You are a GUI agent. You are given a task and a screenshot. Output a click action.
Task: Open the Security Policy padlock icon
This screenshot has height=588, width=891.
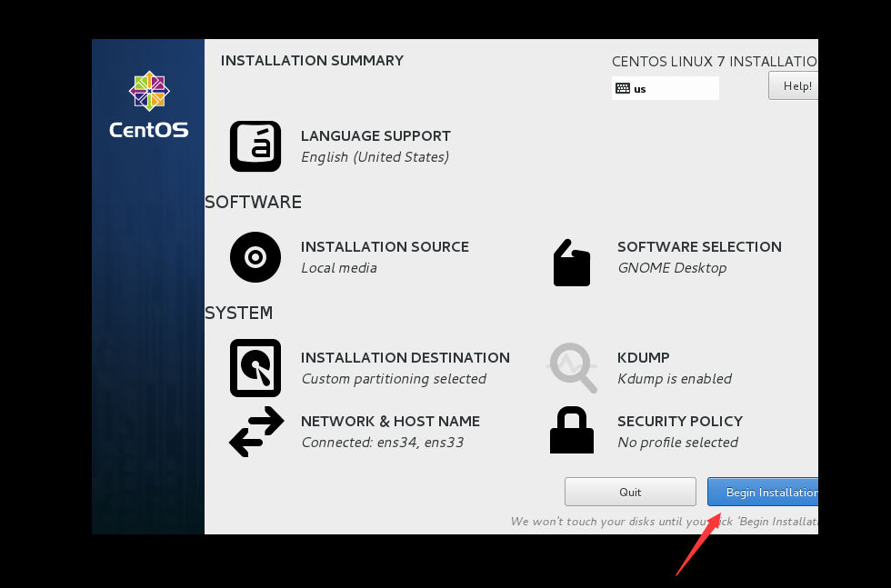(572, 430)
